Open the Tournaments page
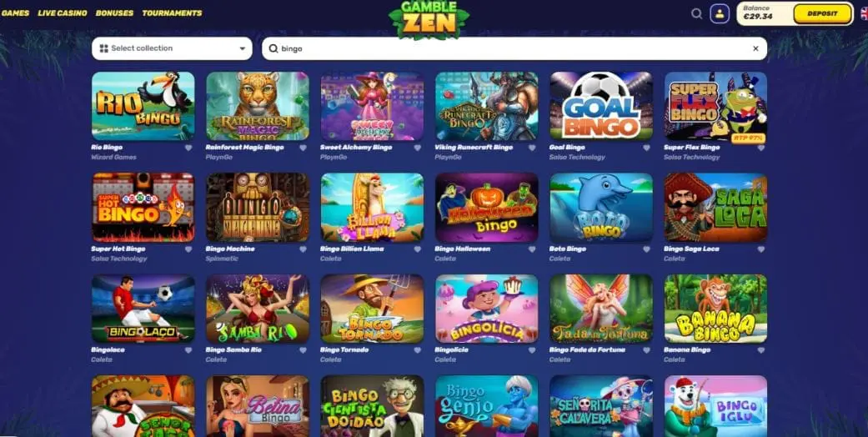The width and height of the screenshot is (868, 437). click(x=172, y=13)
